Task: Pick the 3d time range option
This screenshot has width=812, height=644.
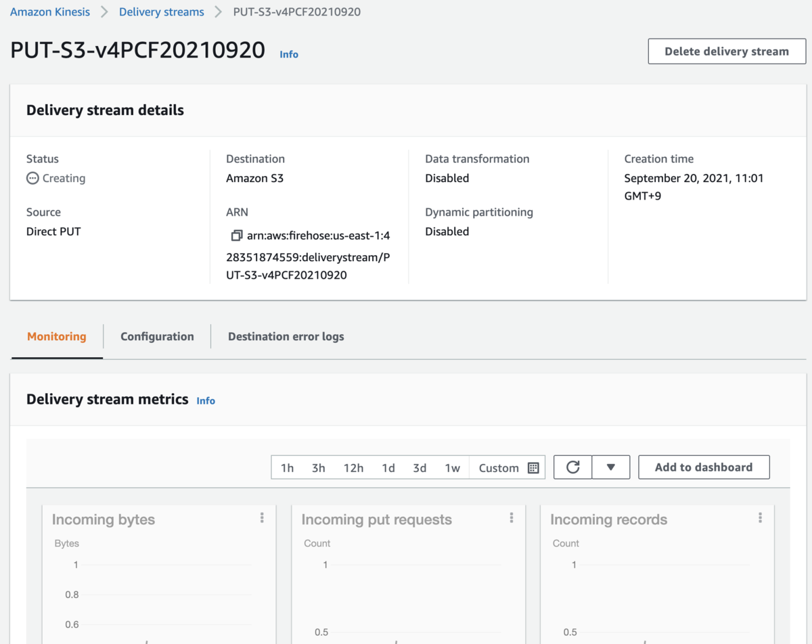Action: click(x=420, y=468)
